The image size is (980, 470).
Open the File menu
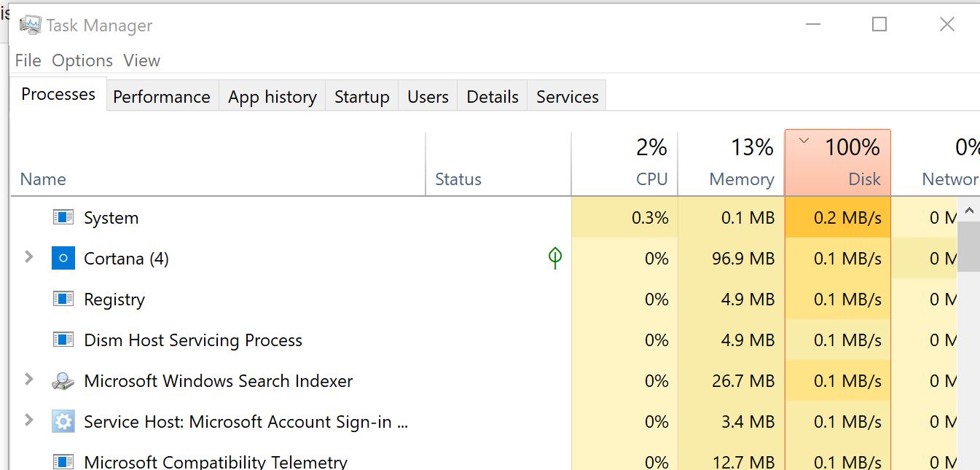28,60
